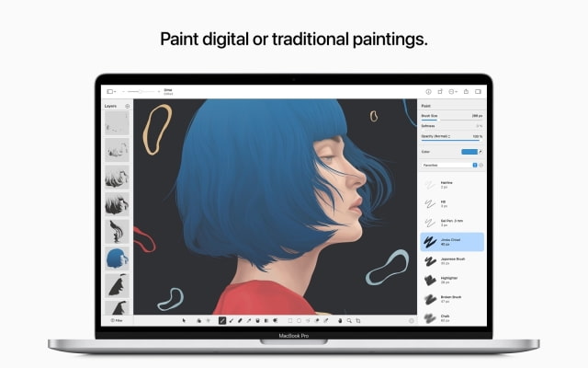The width and height of the screenshot is (588, 368).
Task: Select the Rectangular Selection tool
Action: coord(290,321)
